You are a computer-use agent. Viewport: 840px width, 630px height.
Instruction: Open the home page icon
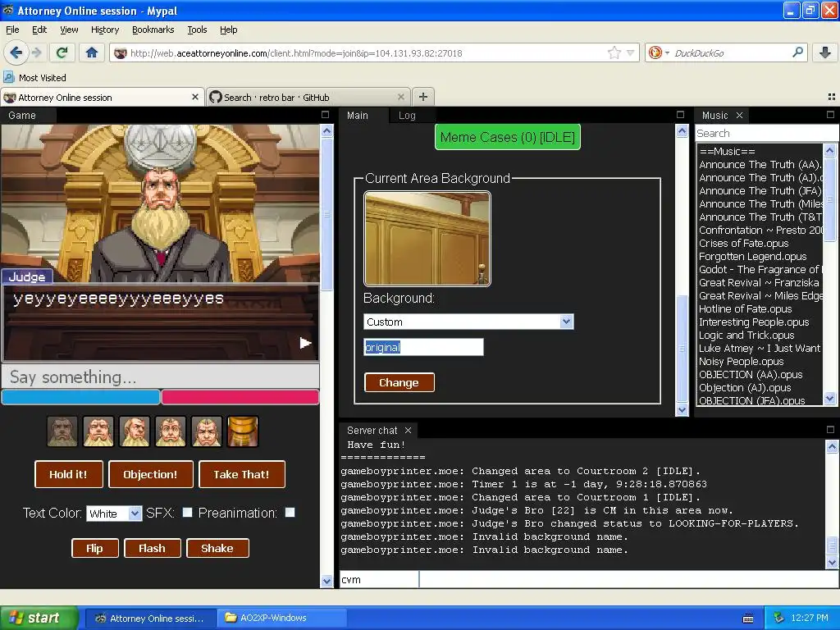[x=92, y=52]
